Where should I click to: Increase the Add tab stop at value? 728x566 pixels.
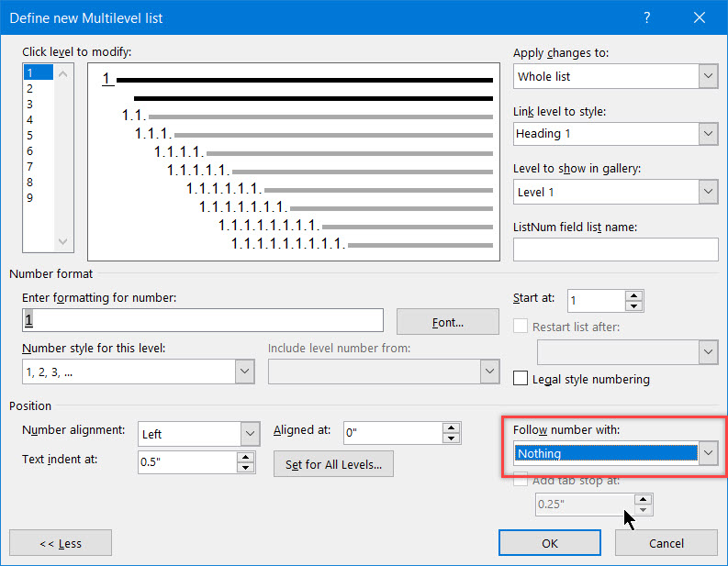[x=644, y=499]
